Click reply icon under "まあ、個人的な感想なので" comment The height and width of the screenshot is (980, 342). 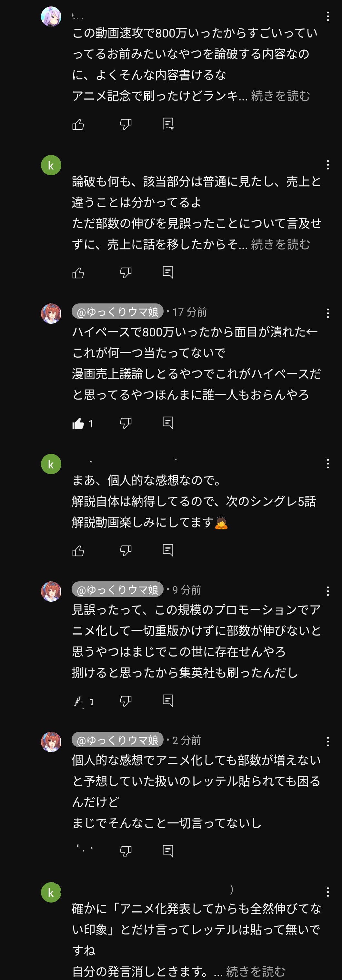(168, 550)
